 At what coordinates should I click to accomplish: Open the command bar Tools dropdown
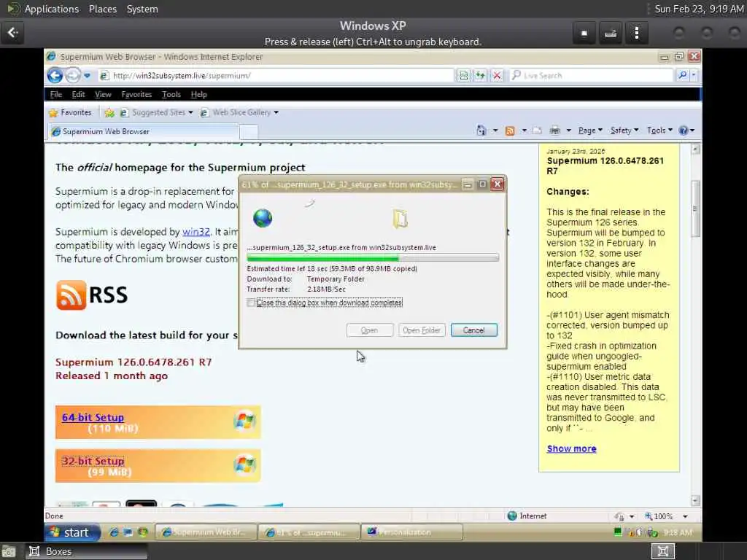click(x=659, y=131)
